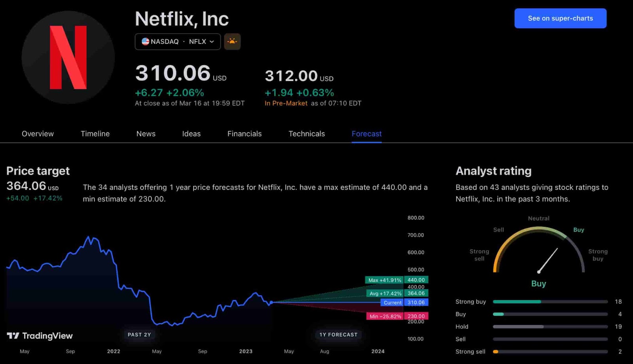Open the Financials tab
Viewport: 633px width, 364px height.
pos(244,134)
